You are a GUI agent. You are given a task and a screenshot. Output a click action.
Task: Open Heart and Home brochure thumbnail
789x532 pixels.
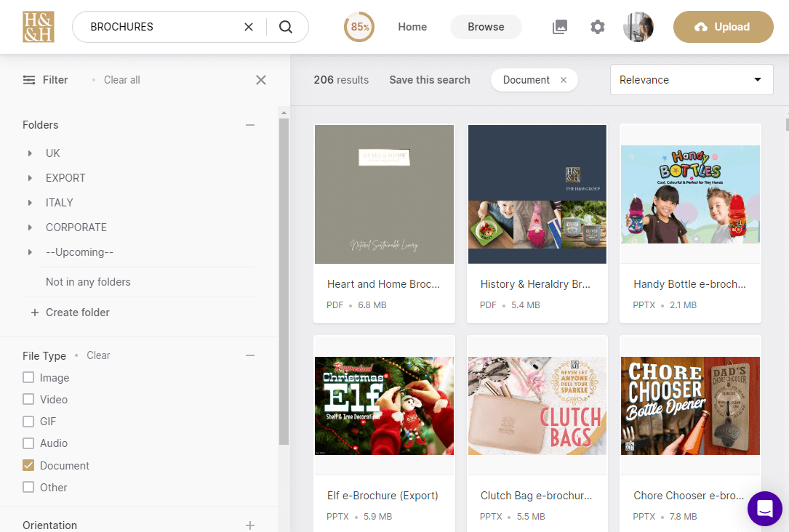click(384, 194)
